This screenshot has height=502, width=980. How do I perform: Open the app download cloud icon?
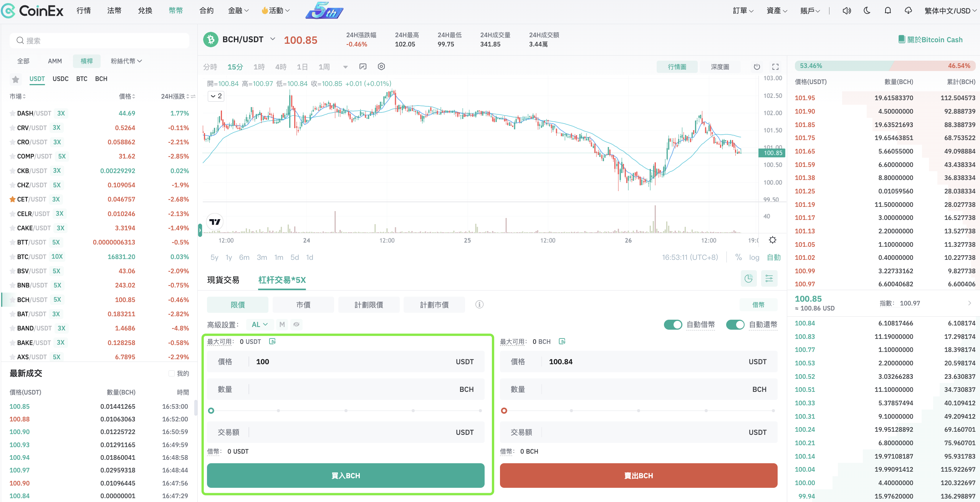(x=908, y=10)
